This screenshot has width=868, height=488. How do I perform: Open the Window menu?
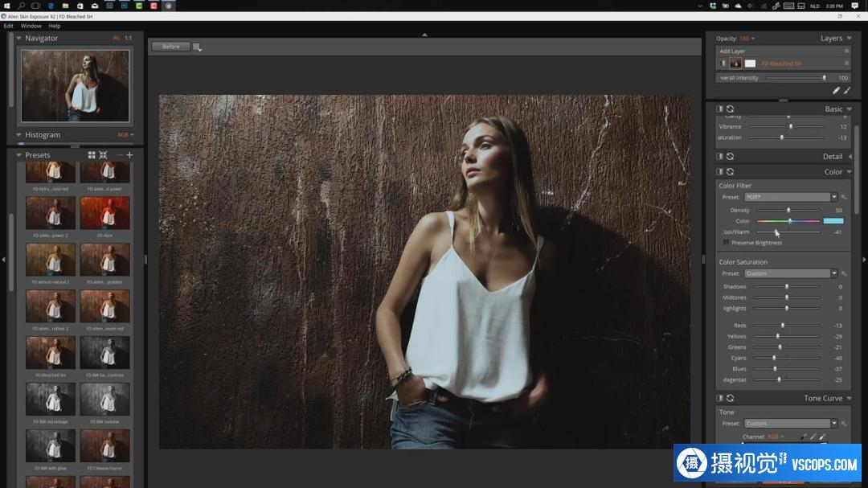[31, 26]
